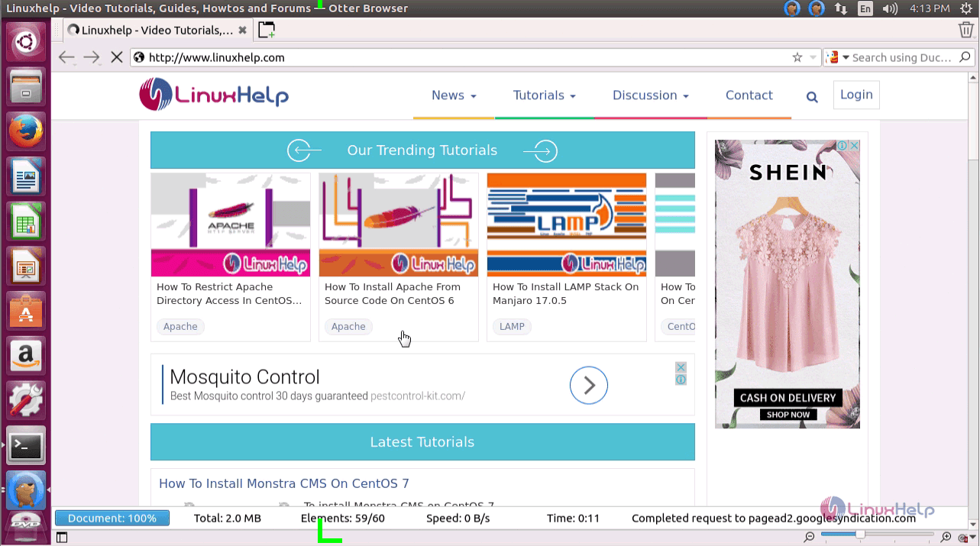This screenshot has width=980, height=546.
Task: Launch LibreOffice Calc from the dock
Action: click(x=26, y=221)
